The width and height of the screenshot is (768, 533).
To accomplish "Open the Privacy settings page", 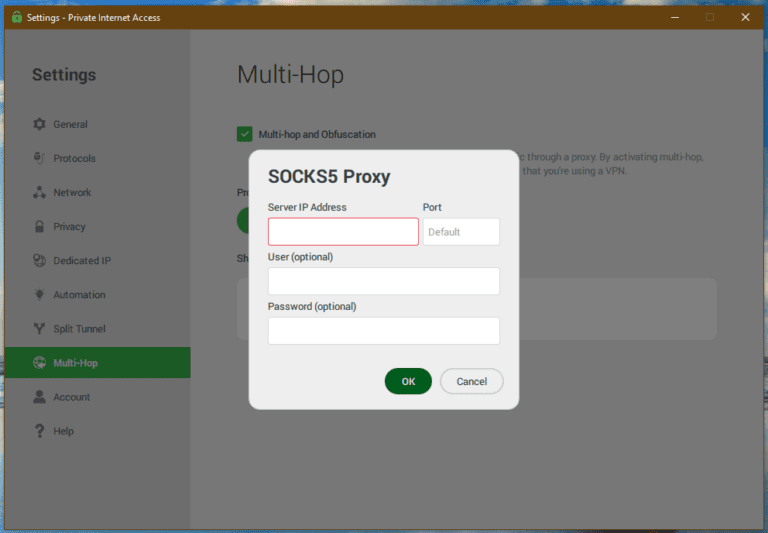I will point(97,226).
